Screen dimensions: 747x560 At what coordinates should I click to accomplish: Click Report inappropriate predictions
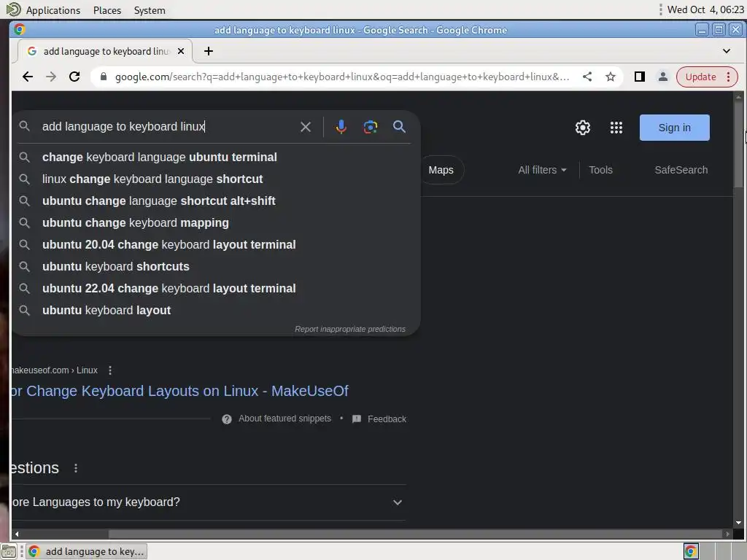[349, 329]
